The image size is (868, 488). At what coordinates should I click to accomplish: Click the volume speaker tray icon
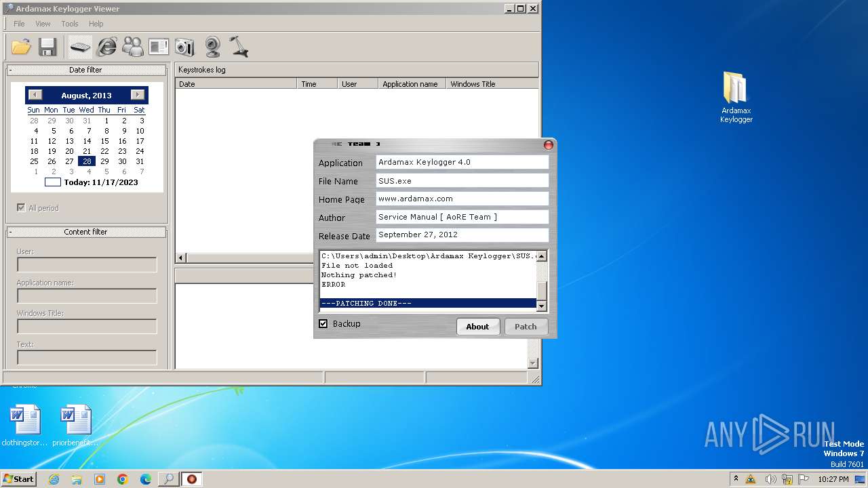(770, 479)
